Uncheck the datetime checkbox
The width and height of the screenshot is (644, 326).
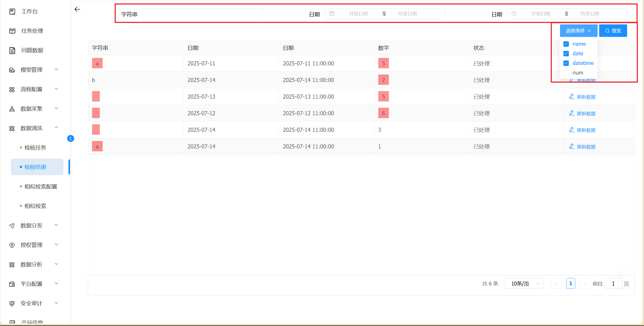click(566, 63)
